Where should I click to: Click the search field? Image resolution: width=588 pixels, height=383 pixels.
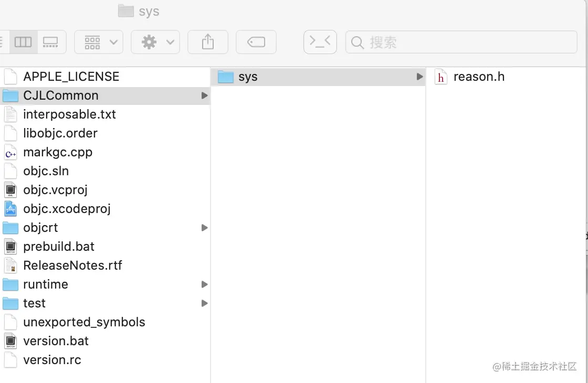coord(461,42)
